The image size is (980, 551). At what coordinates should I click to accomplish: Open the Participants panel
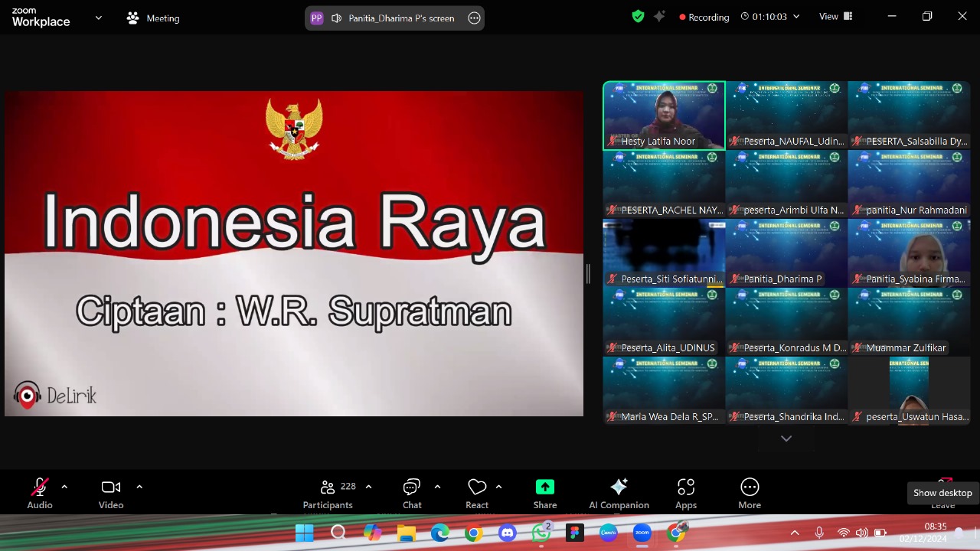[328, 493]
